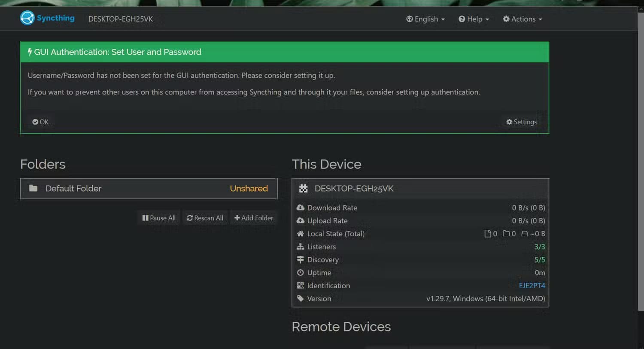The height and width of the screenshot is (349, 644).
Task: Click the Uptime clock icon
Action: [301, 273]
